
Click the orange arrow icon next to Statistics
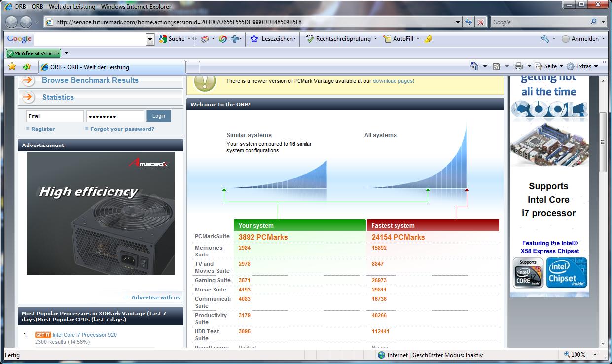coord(28,97)
